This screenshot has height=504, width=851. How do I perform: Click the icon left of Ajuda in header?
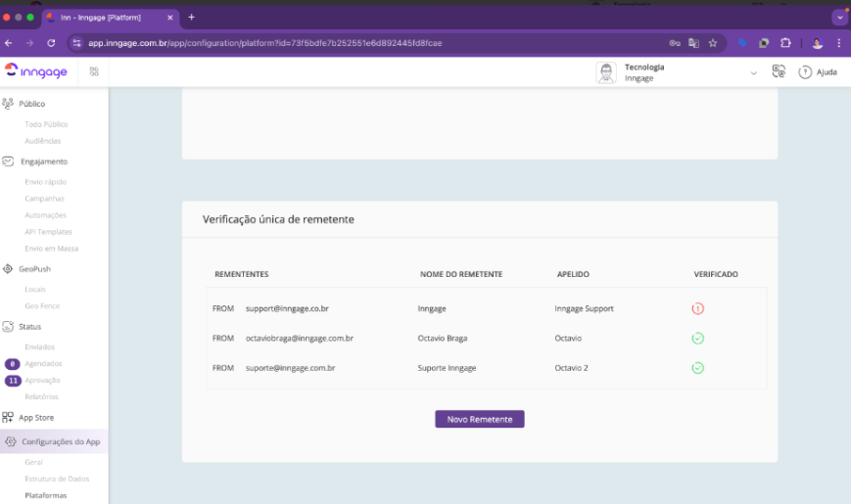click(x=779, y=71)
